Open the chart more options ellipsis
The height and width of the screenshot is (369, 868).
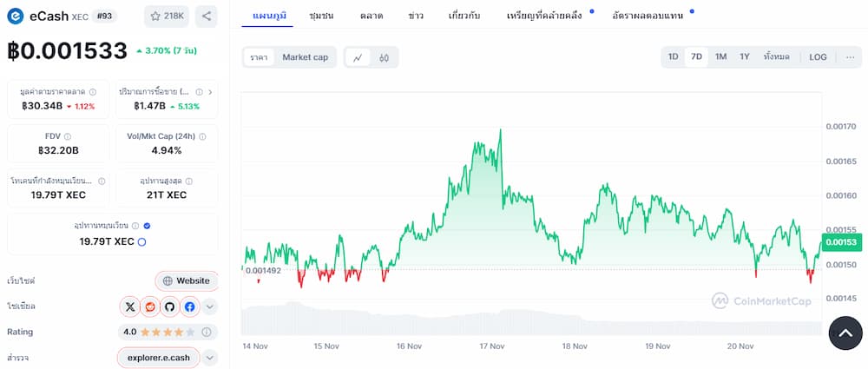(x=850, y=57)
